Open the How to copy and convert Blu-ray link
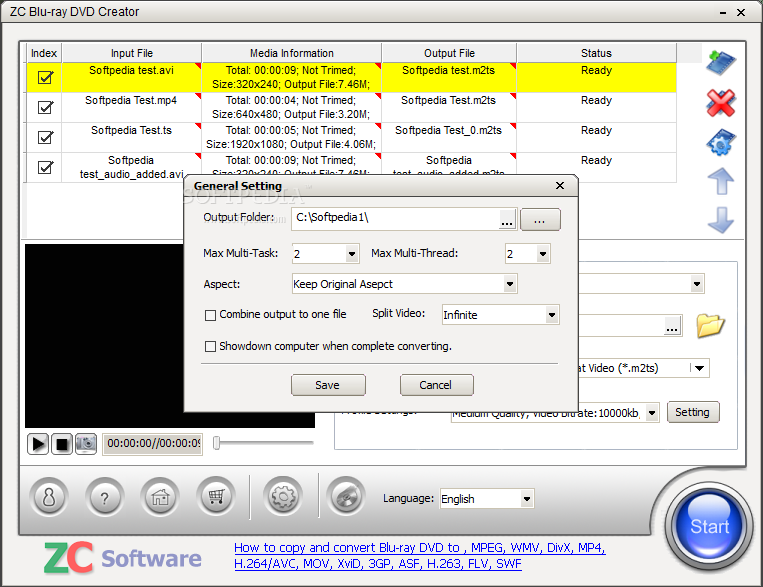This screenshot has width=763, height=587. click(x=419, y=556)
